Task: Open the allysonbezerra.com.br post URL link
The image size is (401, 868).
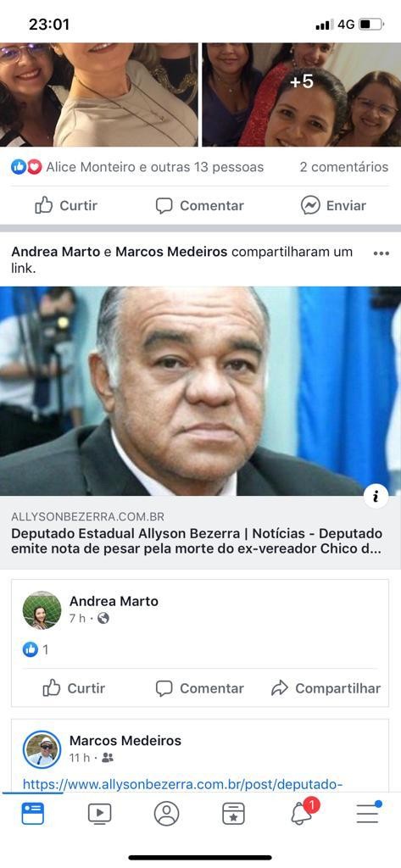Action: (183, 784)
